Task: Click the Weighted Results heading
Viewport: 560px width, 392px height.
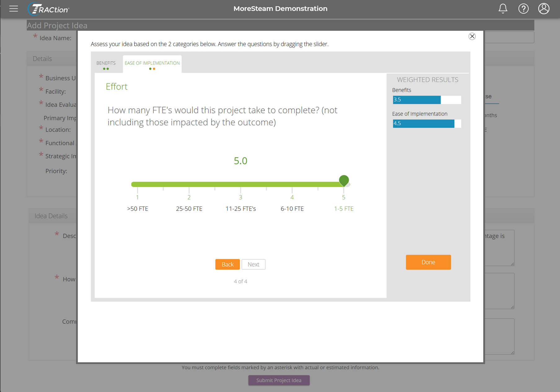Action: 428,80
